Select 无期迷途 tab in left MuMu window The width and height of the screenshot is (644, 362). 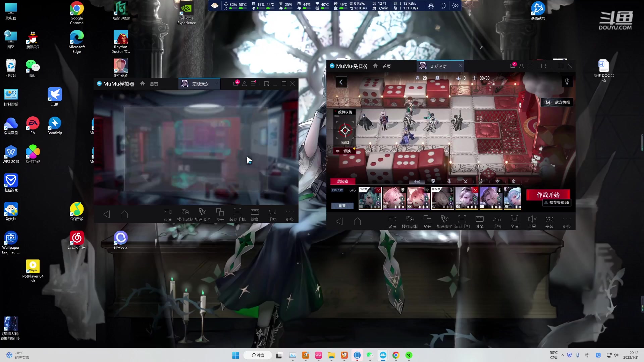pyautogui.click(x=200, y=84)
